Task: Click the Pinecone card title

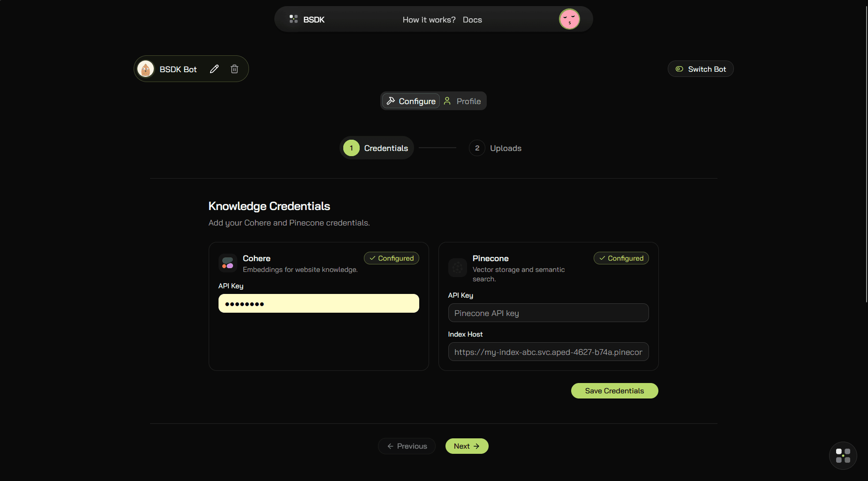Action: [x=491, y=258]
